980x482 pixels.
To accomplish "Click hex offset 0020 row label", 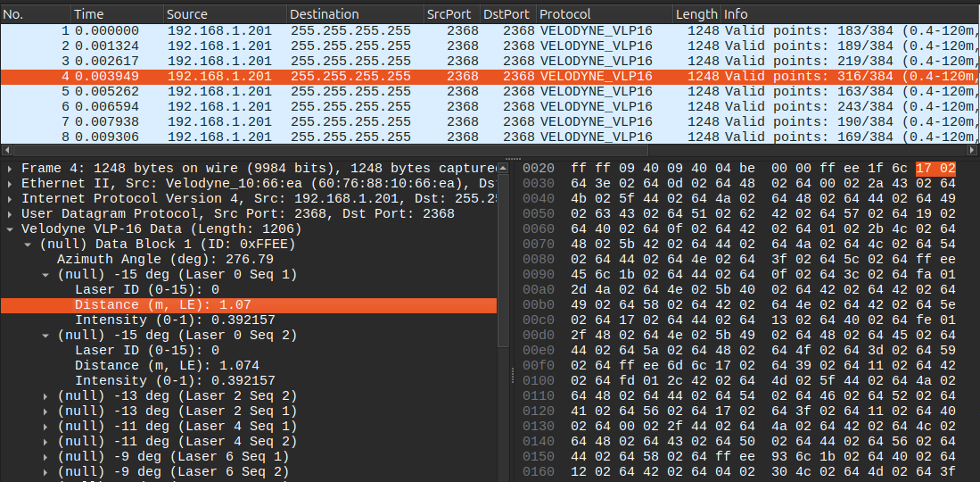I will coord(538,169).
